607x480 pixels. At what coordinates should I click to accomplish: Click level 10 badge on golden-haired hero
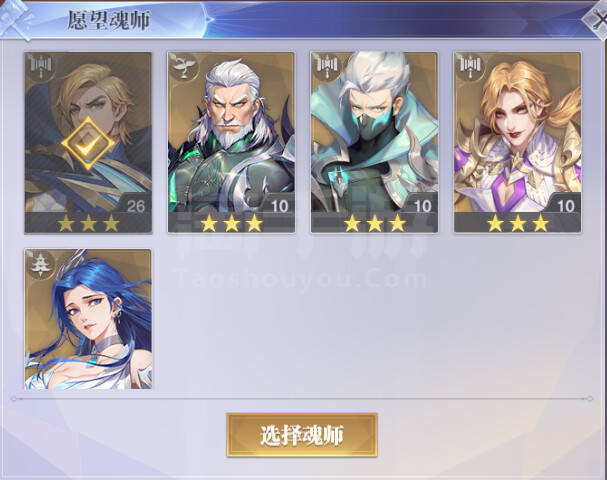(566, 206)
